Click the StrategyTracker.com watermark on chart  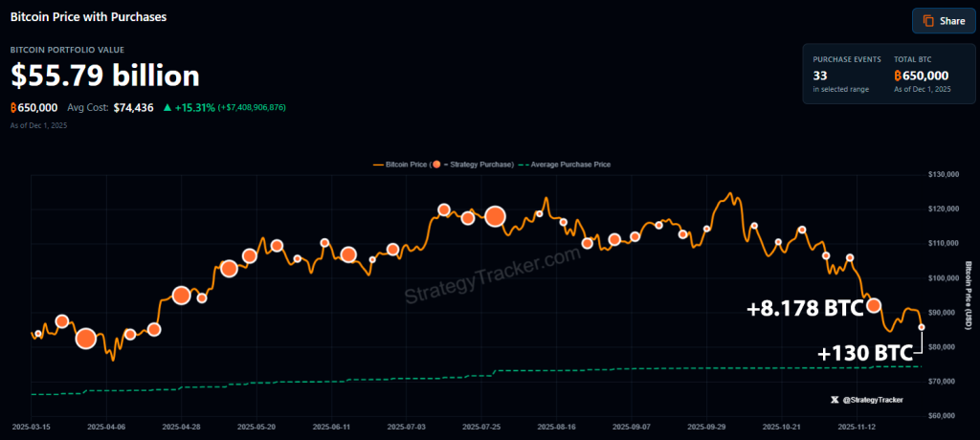coord(491,275)
